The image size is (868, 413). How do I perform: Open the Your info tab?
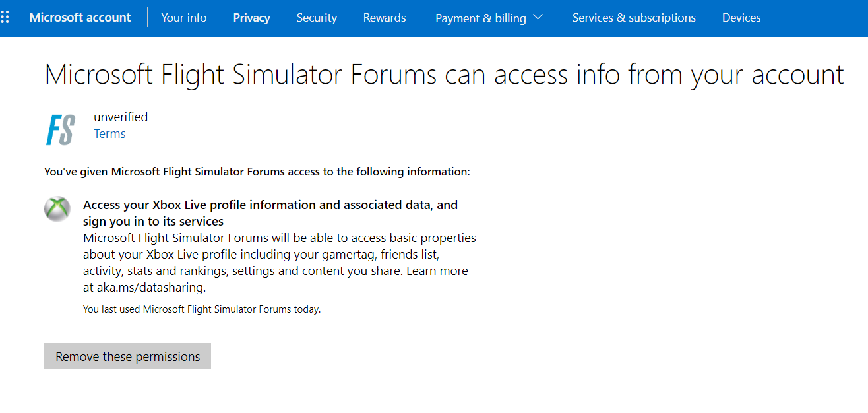[x=184, y=18]
